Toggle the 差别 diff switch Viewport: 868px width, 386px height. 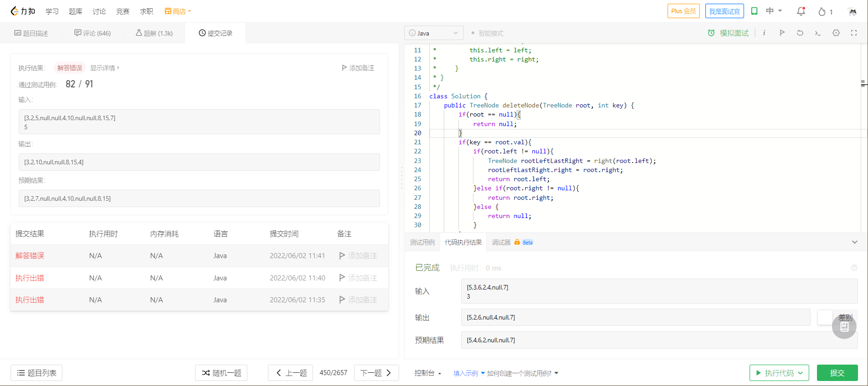point(825,317)
